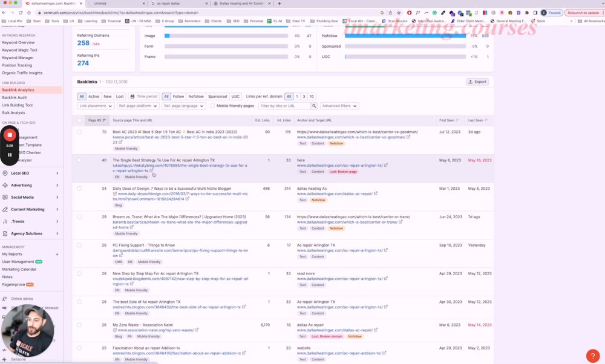Screen dimensions: 605x364
Task: Bookmark page with star icon in address bar
Action: click(x=399, y=13)
